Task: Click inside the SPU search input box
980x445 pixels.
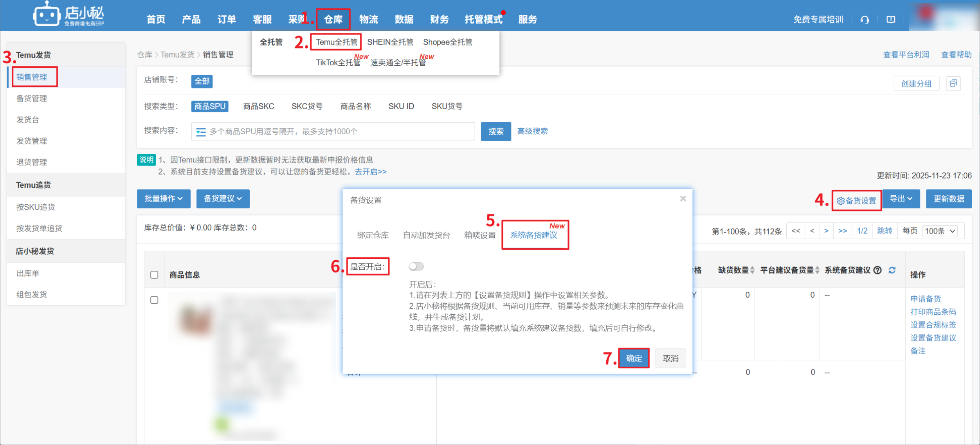Action: (x=333, y=132)
